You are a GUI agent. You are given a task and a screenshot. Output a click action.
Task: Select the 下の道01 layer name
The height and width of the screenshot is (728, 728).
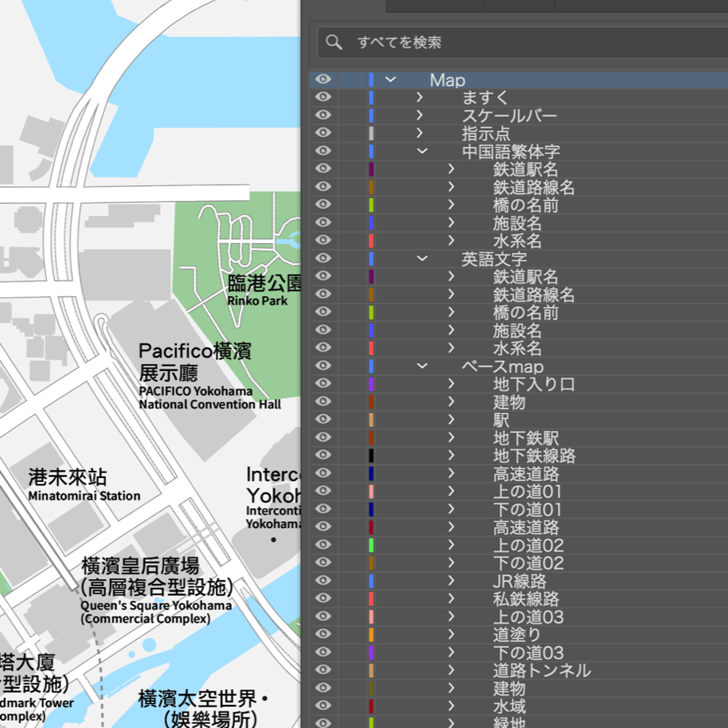pyautogui.click(x=527, y=510)
